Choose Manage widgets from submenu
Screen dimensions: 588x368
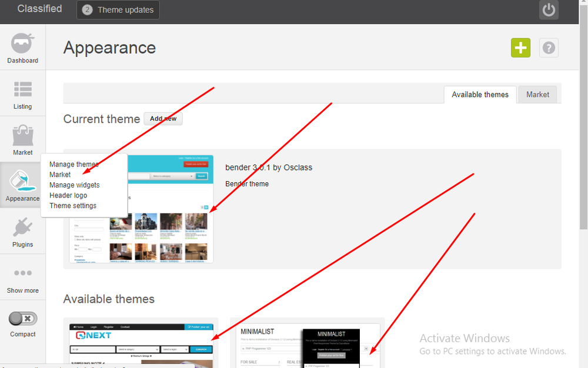74,185
